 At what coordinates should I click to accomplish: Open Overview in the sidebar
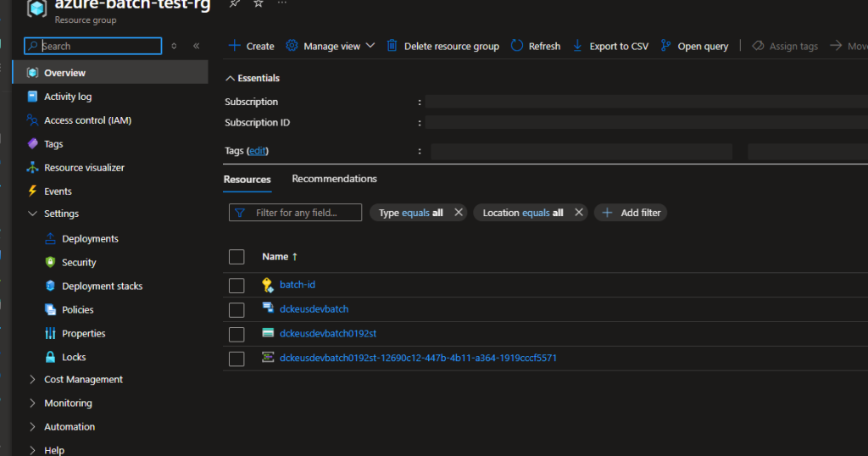point(111,73)
